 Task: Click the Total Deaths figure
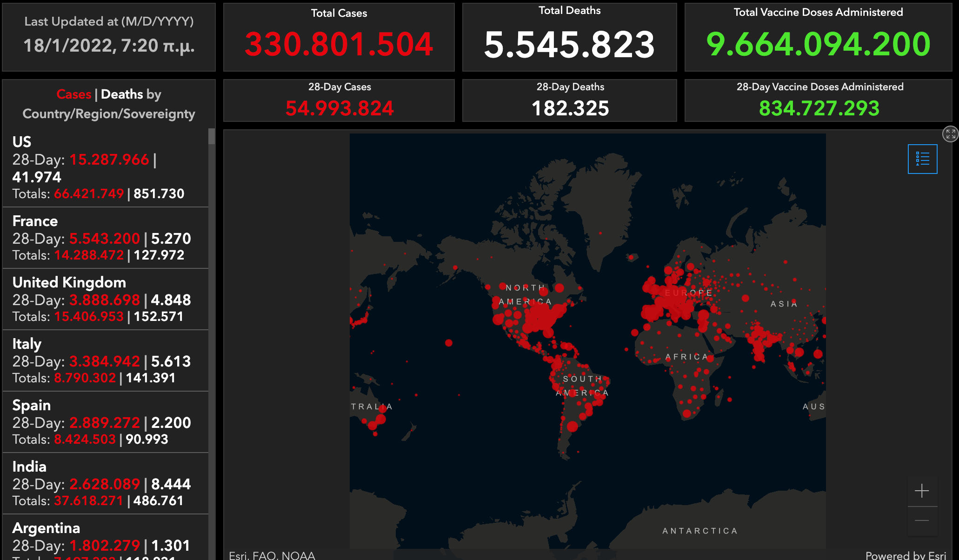coord(569,45)
